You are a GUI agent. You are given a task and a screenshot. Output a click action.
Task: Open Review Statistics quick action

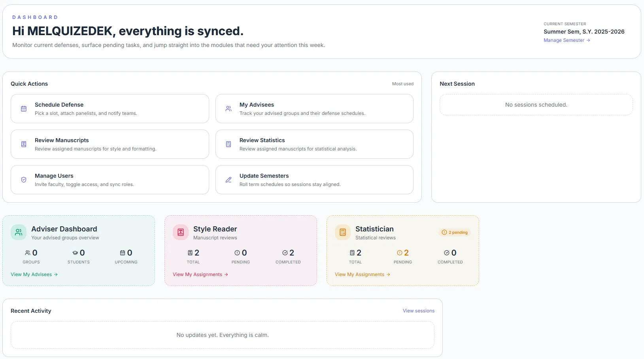point(314,144)
